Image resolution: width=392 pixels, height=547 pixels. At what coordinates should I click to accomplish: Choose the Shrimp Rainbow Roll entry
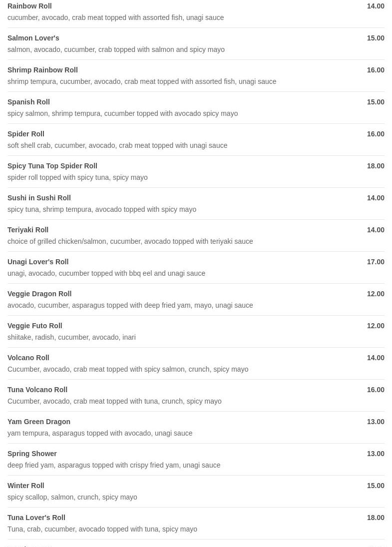(196, 76)
